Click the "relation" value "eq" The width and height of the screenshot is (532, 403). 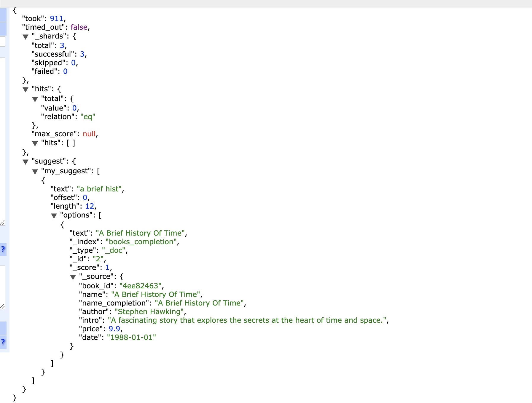88,117
